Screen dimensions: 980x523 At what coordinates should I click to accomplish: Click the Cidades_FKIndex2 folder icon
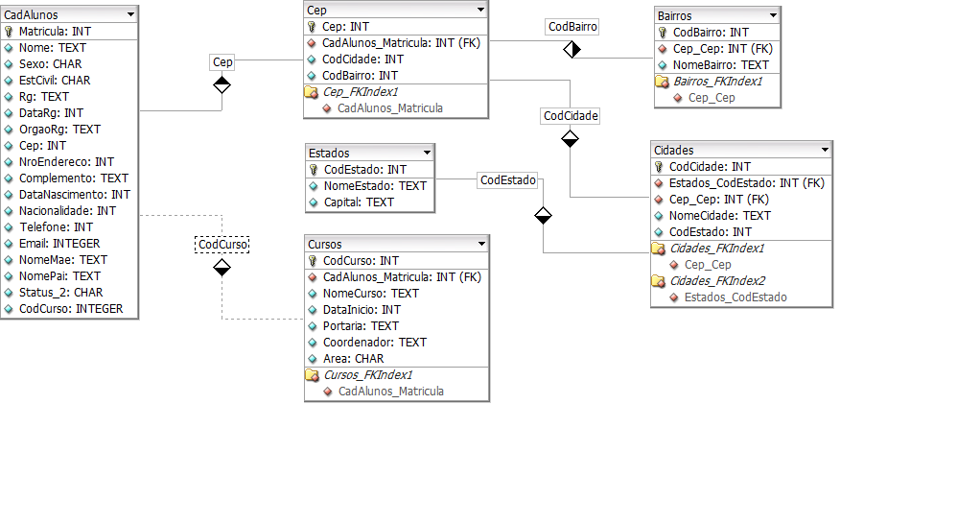658,281
